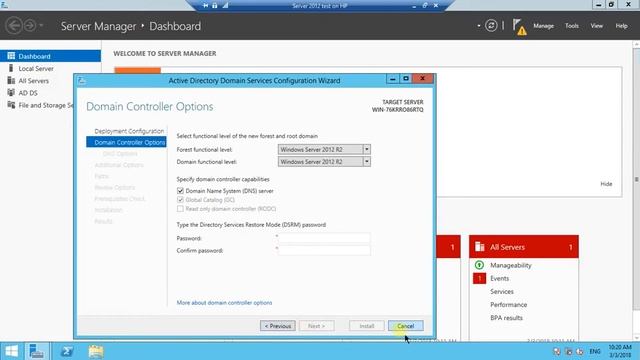Select the Local Server icon in the sidebar
Image resolution: width=640 pixels, height=360 pixels.
11,68
